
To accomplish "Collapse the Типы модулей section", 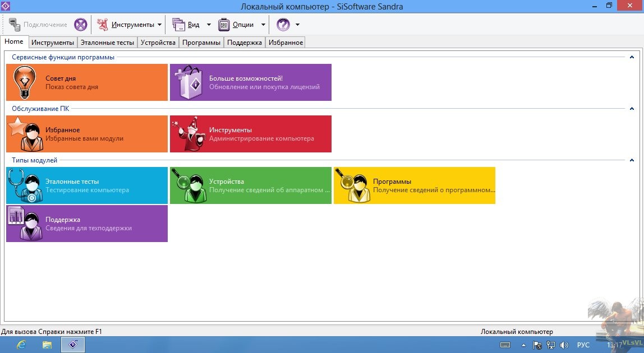I will [632, 160].
